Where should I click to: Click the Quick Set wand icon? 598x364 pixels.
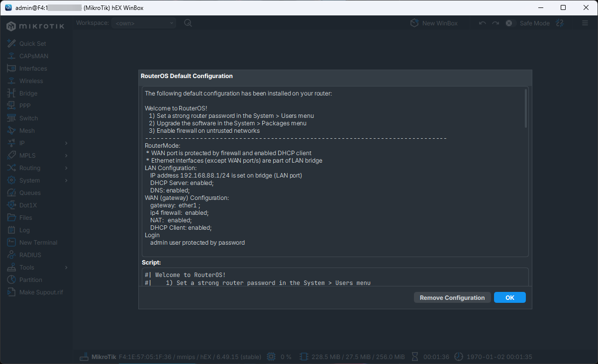click(11, 44)
